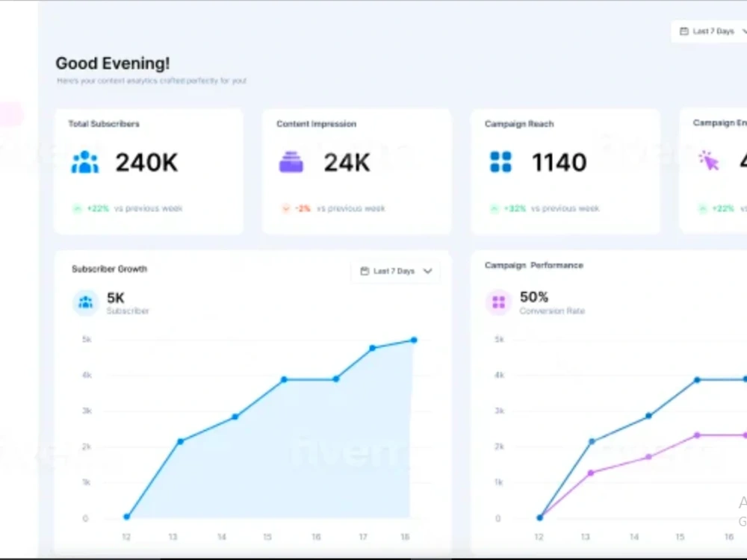Click the 5k y-axis label on Subscriber Growth
This screenshot has width=747, height=560.
pos(87,340)
